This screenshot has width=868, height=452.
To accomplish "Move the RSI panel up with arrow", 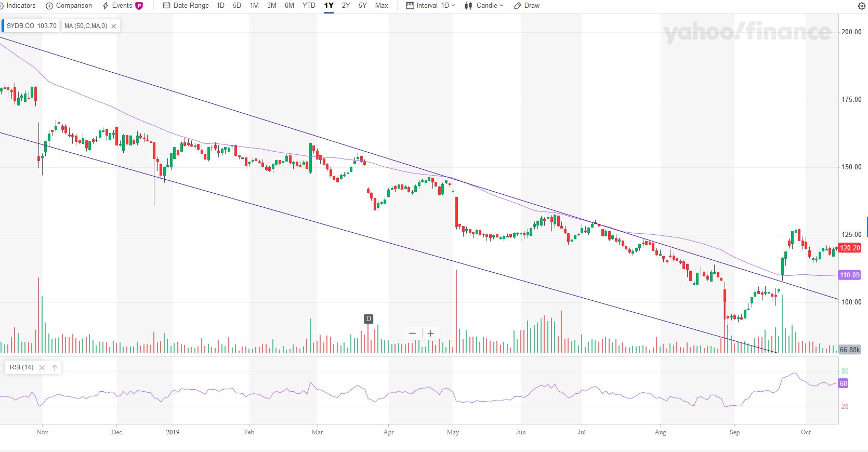I will coord(55,367).
